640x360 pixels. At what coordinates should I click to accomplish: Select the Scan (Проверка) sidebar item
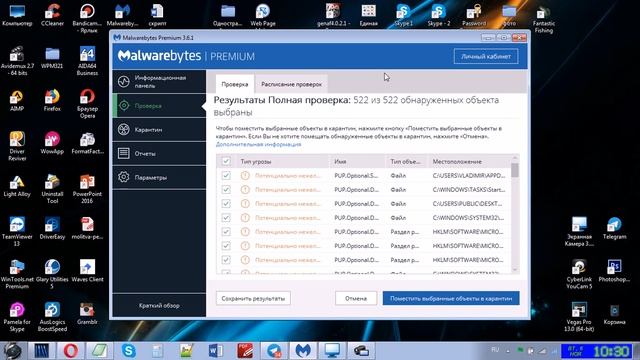159,106
